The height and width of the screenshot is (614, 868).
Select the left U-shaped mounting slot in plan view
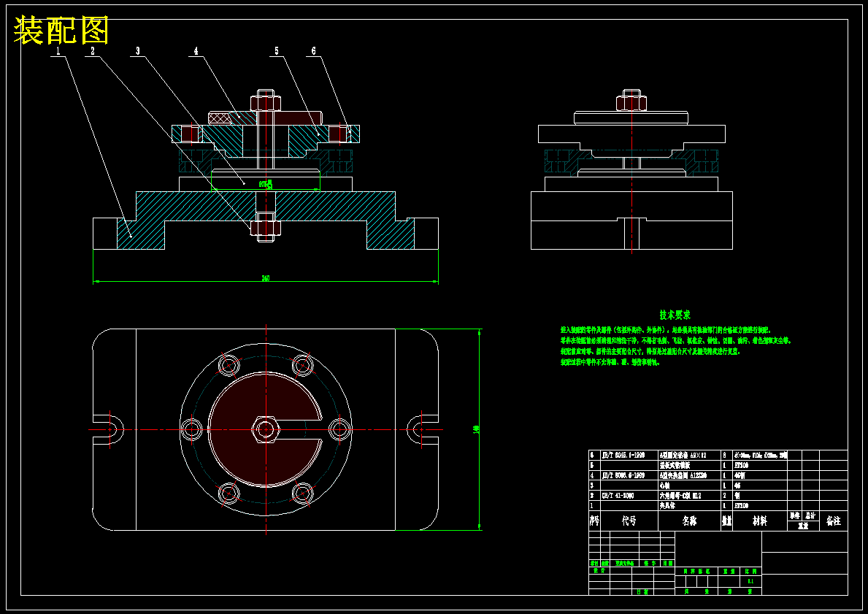pos(109,429)
